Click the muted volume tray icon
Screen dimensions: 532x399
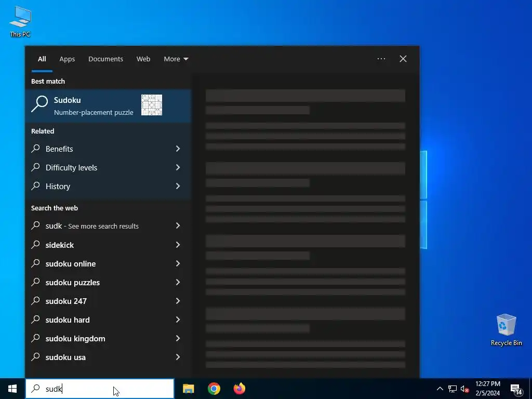tap(464, 389)
